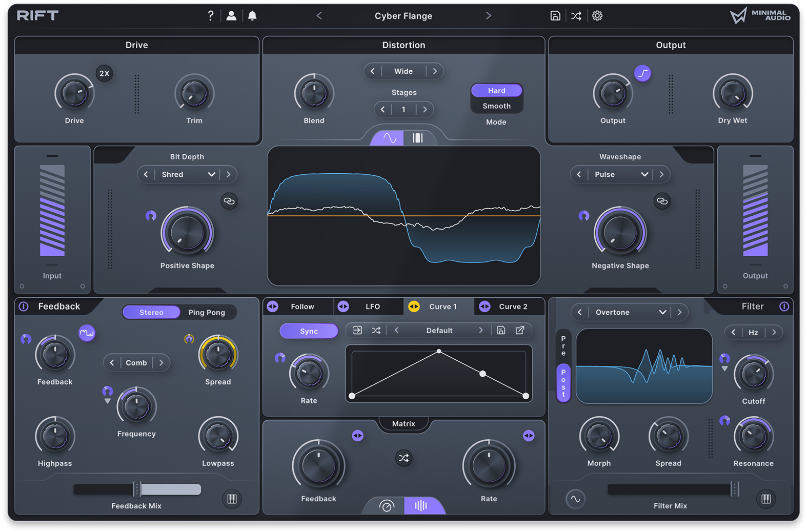This screenshot has height=532, width=807.
Task: Select next feedback type after Comb
Action: (162, 363)
